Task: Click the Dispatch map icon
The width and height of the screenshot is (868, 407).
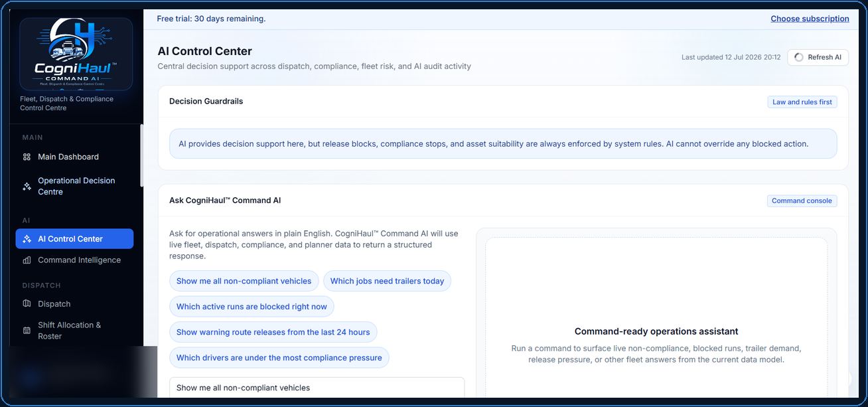Action: click(27, 304)
